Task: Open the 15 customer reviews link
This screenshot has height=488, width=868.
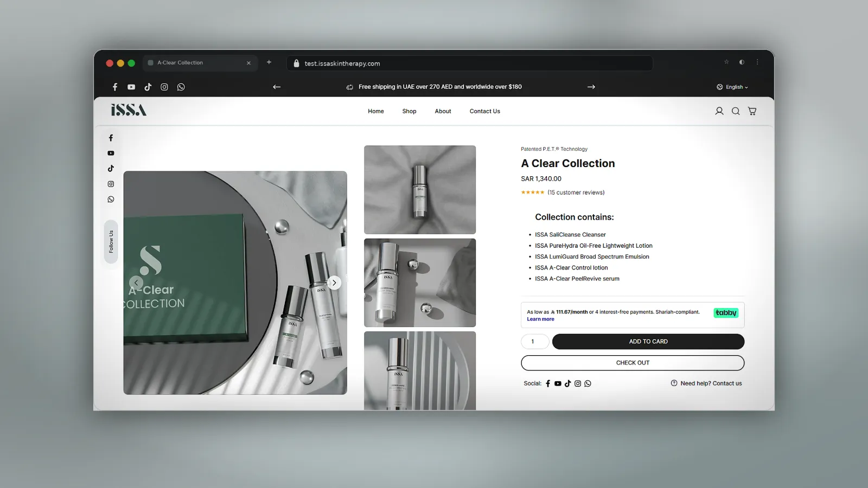Action: pyautogui.click(x=576, y=192)
